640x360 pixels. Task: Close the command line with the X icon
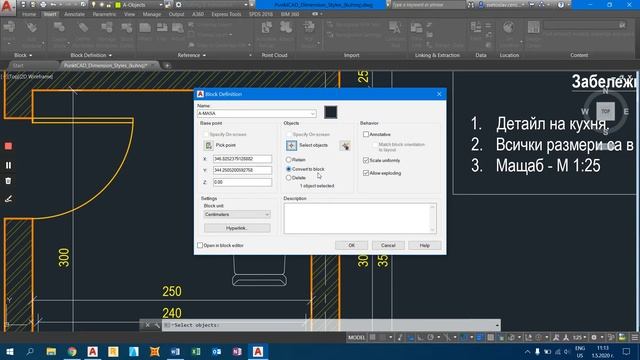147,325
